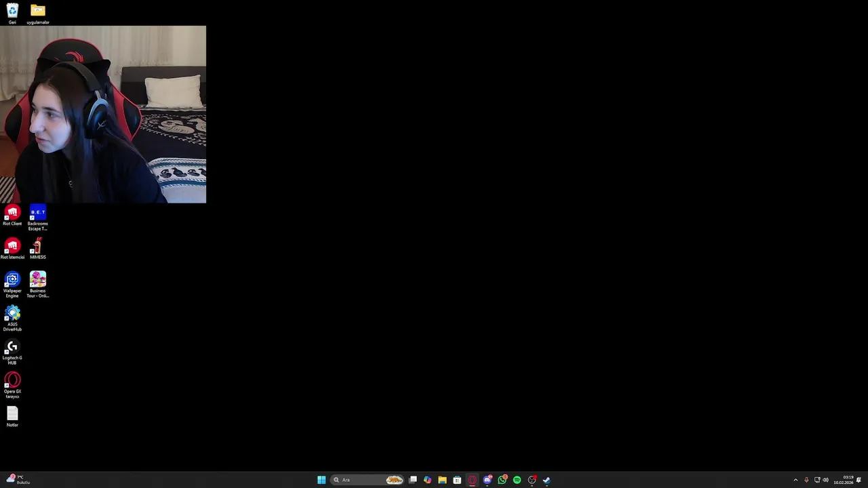Select the Opera GX tarayıcı shortcut
Viewport: 868px width, 488px height.
[x=12, y=386]
